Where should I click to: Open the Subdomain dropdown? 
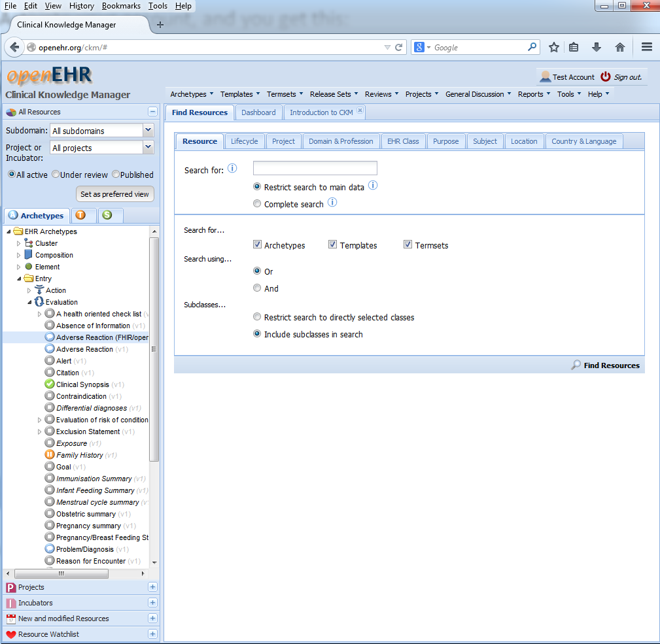(x=148, y=131)
